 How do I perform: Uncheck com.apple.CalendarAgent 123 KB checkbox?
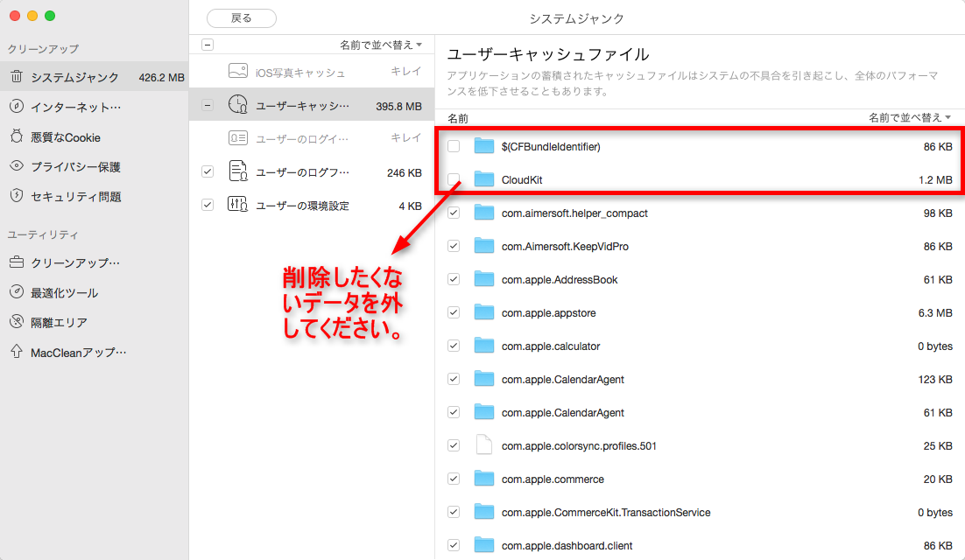454,379
